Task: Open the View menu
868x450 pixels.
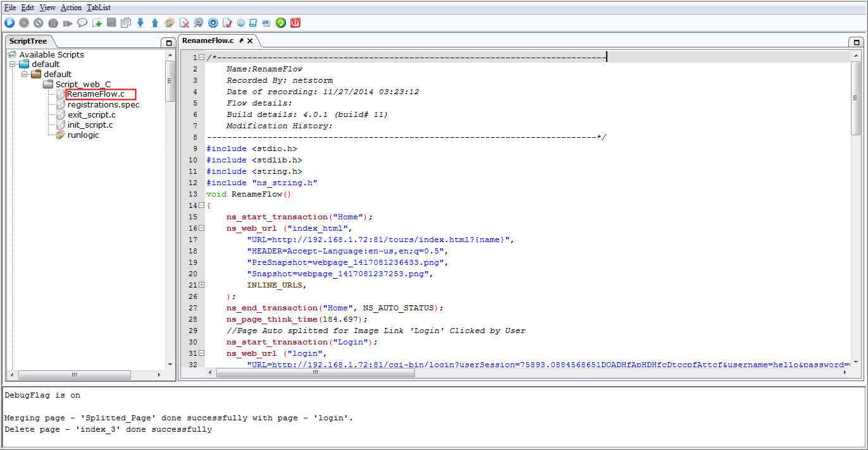Action: point(47,8)
